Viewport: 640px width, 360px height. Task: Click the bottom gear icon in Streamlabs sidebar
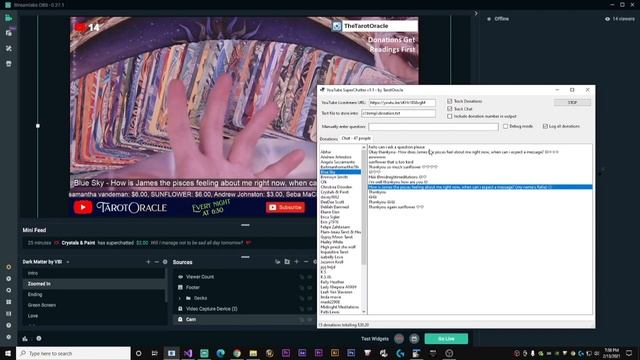click(9, 337)
